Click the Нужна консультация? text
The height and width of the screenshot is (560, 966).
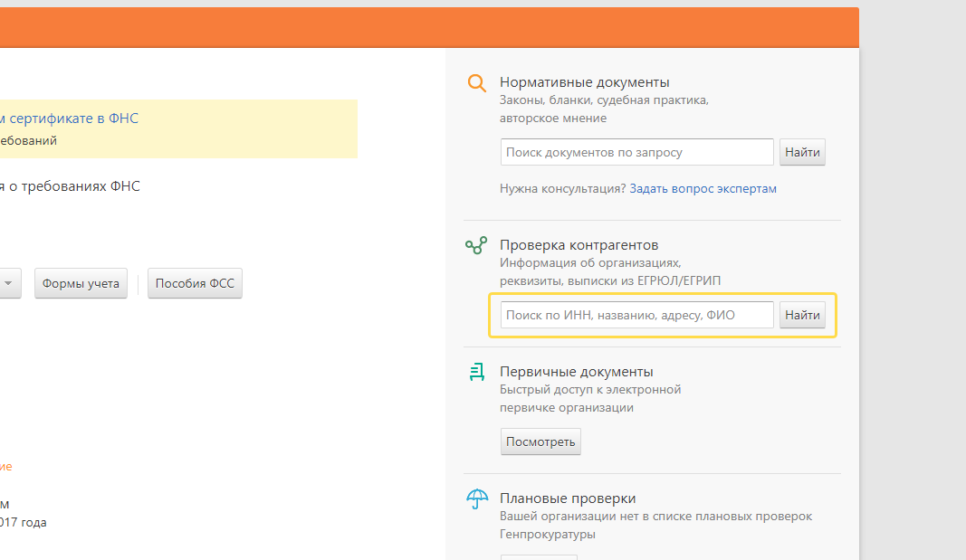(562, 189)
